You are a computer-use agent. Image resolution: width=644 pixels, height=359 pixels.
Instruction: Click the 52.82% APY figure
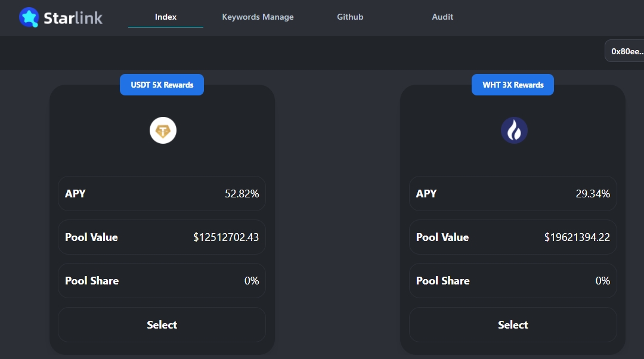tap(241, 194)
